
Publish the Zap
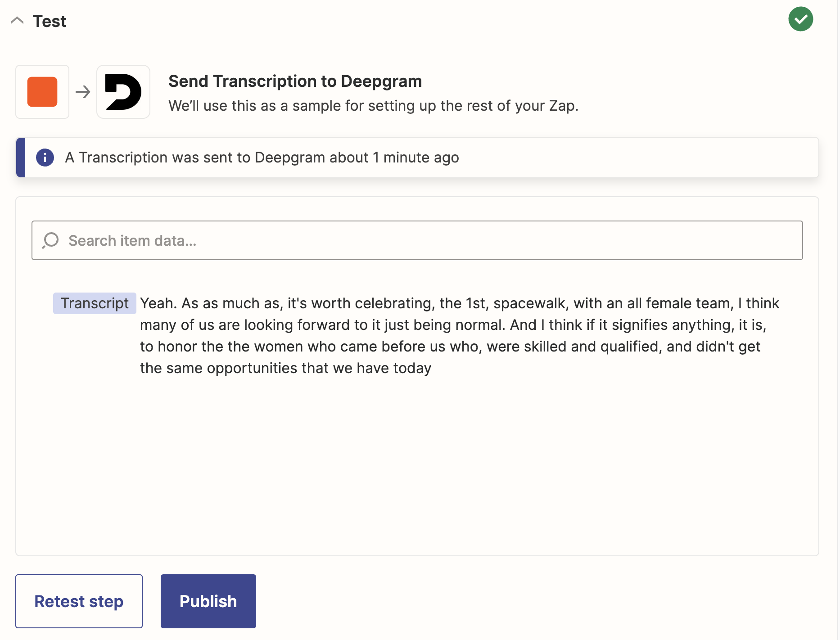(x=208, y=601)
